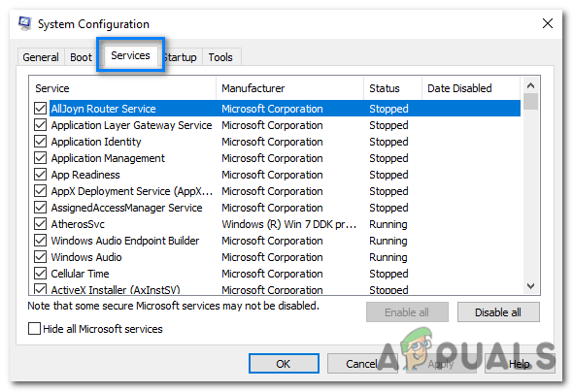Image resolution: width=573 pixels, height=392 pixels.
Task: Select the Cellular Time service name
Action: [x=80, y=274]
